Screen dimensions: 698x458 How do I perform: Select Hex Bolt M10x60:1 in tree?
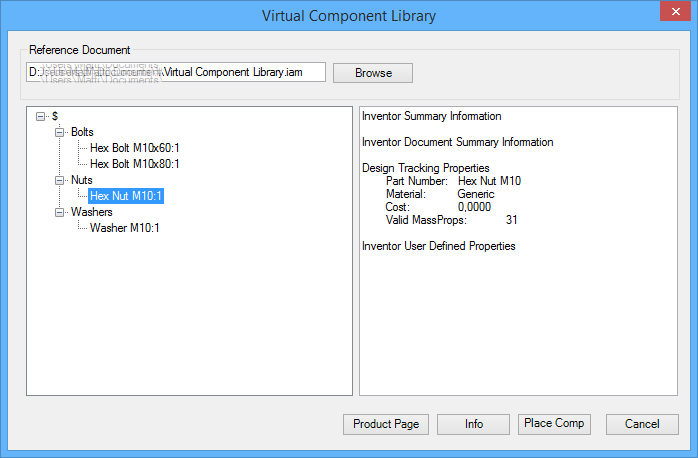134,148
